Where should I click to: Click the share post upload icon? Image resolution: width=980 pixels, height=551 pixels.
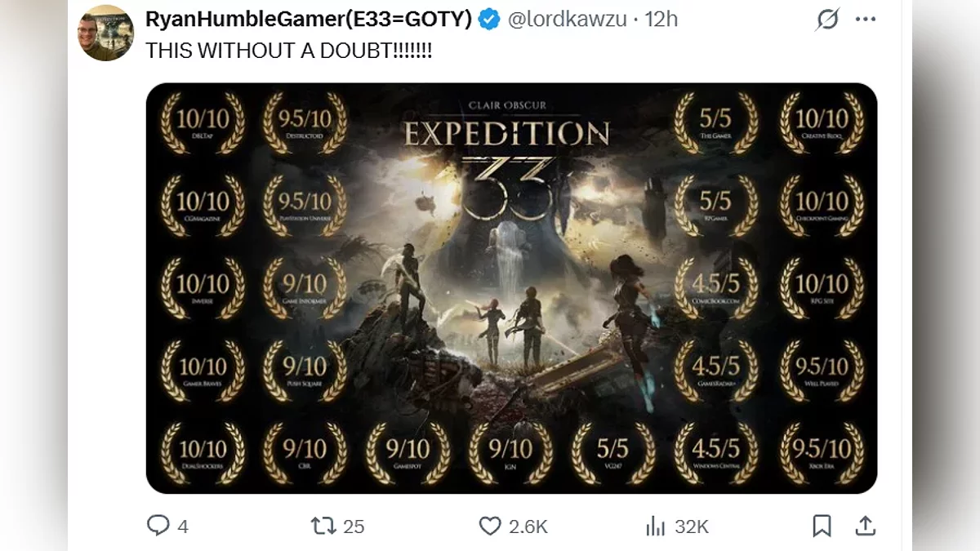coord(866,526)
